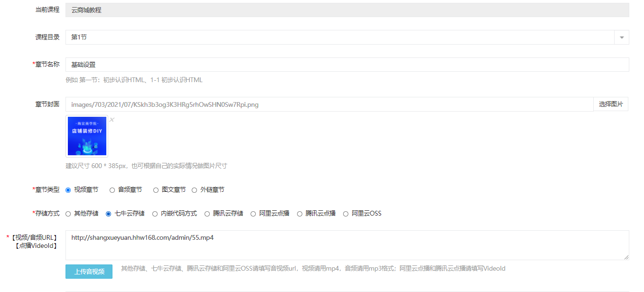This screenshot has height=292, width=644.
Task: Click the 章节名称 label
Action: point(46,64)
